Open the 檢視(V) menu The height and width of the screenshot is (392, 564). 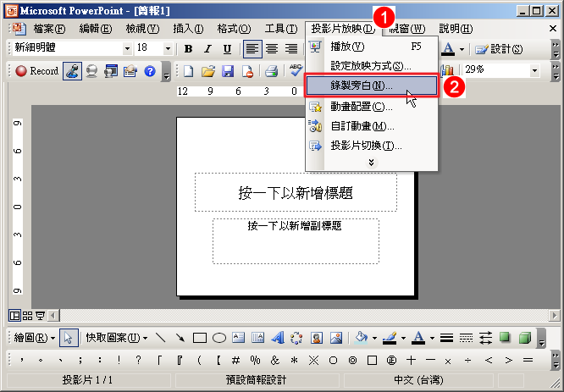click(x=142, y=29)
